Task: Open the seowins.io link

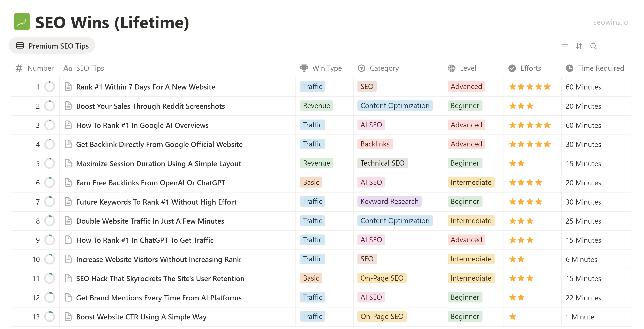Action: [x=610, y=22]
